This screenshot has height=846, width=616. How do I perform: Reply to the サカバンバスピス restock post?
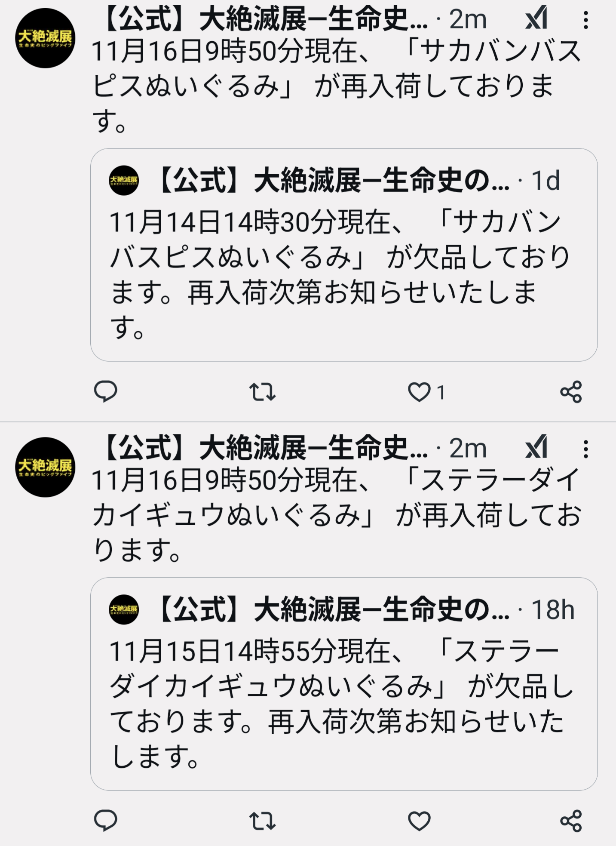[x=105, y=391]
